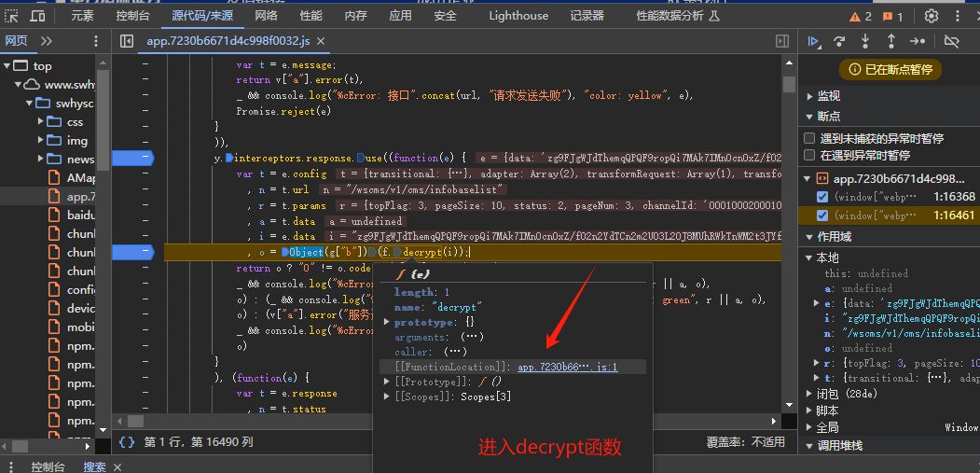This screenshot has width=980, height=473.
Task: Uncheck breakpoint at 1:16461
Action: tap(822, 216)
